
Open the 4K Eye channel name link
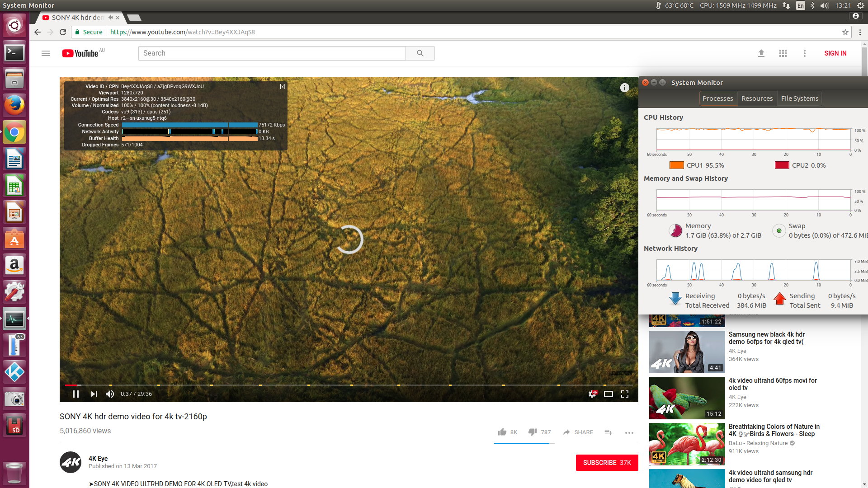pos(98,458)
